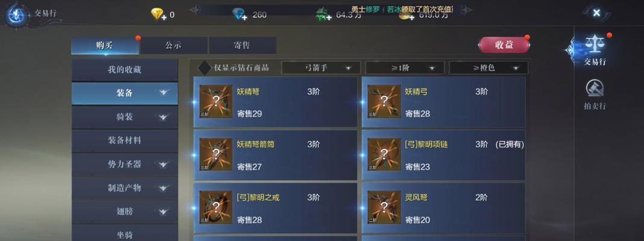
Task: Click the 妖精弓 item icon
Action: (384, 101)
